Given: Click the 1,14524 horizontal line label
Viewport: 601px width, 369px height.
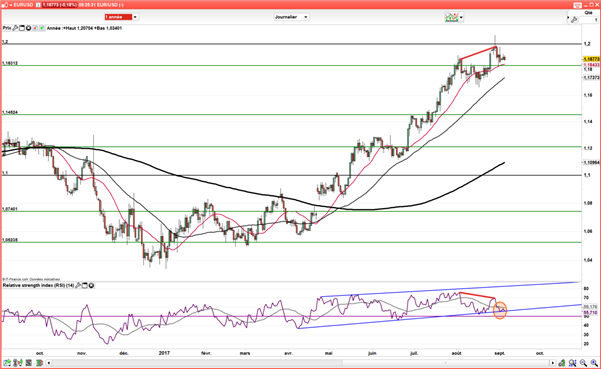Looking at the screenshot, I should coord(10,112).
